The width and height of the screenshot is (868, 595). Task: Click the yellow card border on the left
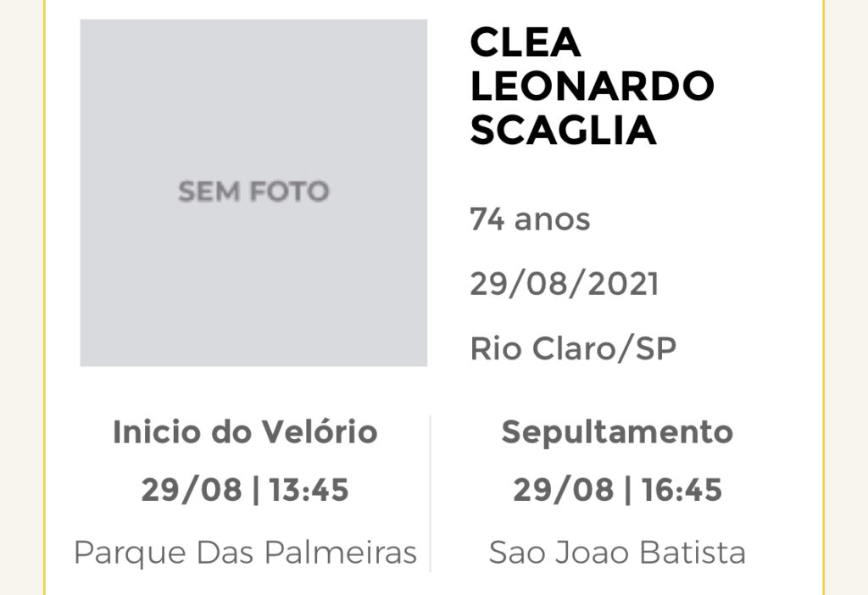[44, 297]
